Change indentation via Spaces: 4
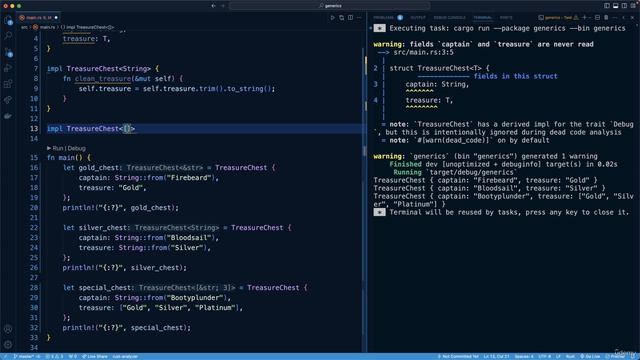The width and height of the screenshot is (640, 360). click(x=524, y=356)
